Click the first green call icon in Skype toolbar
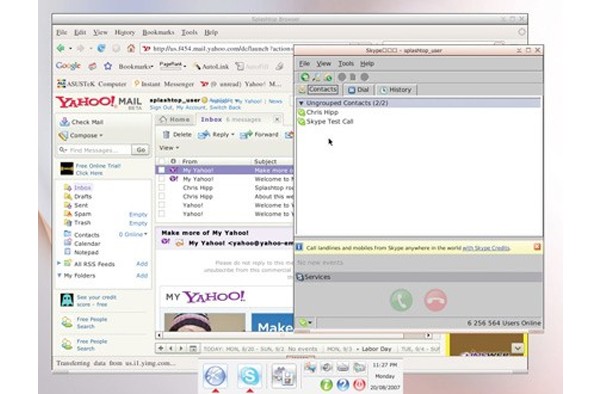Image resolution: width=600 pixels, height=394 pixels. (305, 77)
